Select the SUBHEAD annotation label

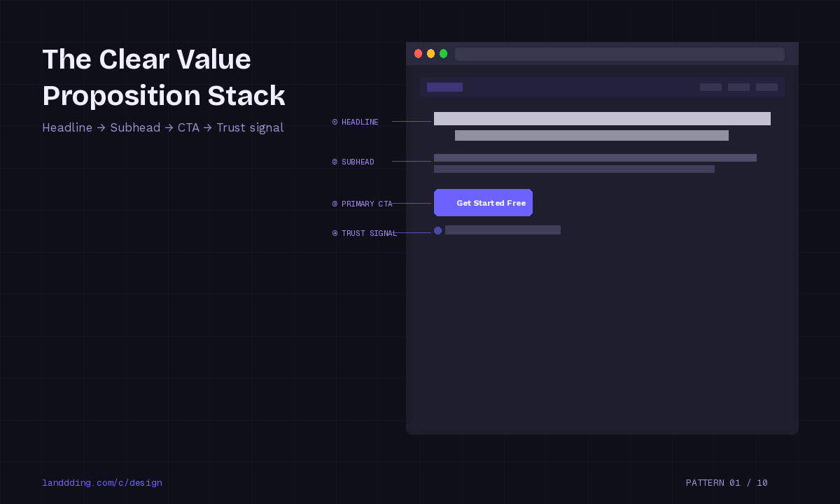pyautogui.click(x=358, y=162)
